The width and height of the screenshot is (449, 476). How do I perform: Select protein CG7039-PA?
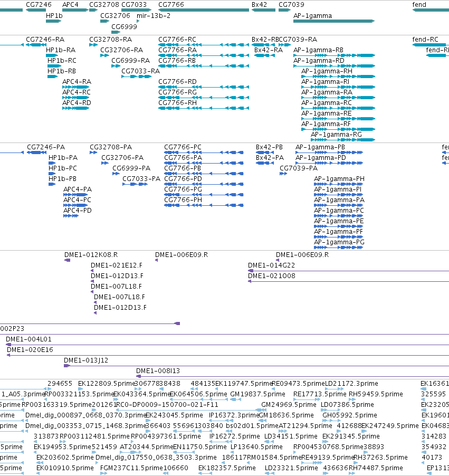[299, 168]
